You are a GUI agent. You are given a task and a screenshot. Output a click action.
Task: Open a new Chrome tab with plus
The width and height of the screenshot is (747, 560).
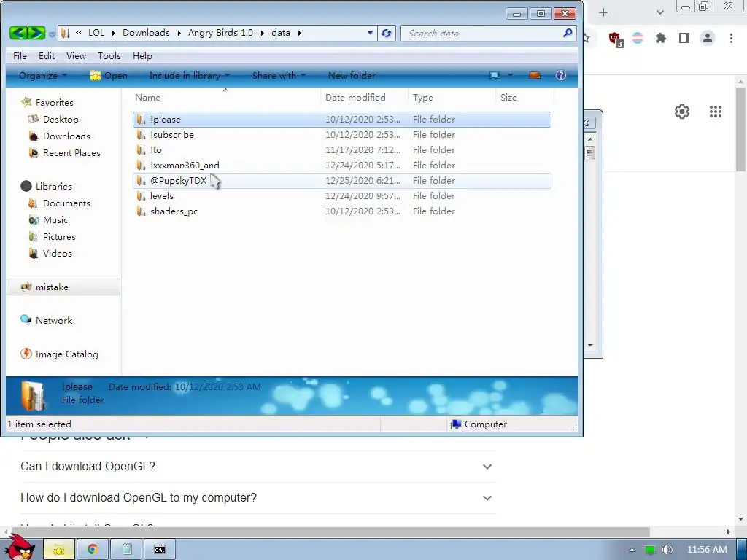tap(603, 12)
